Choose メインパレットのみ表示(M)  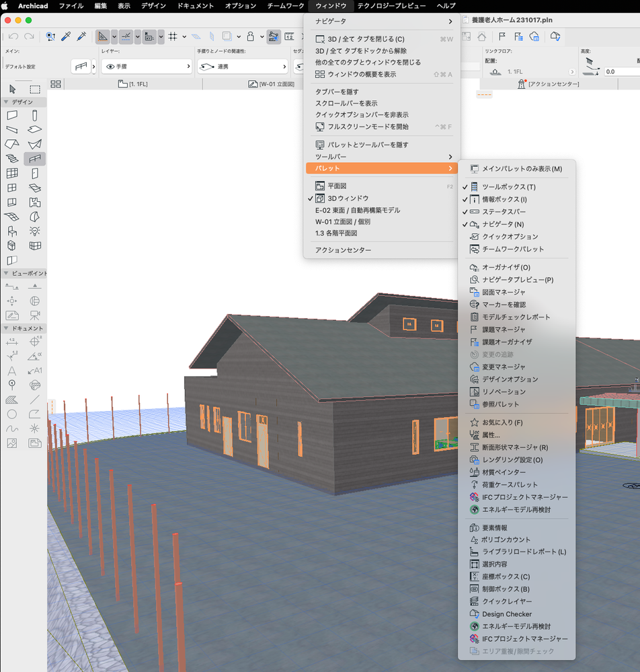coord(516,169)
